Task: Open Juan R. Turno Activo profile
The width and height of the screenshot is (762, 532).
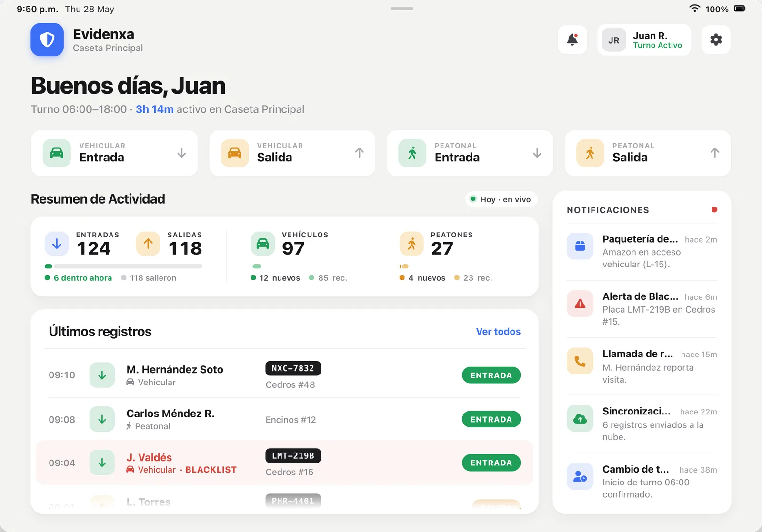Action: (x=644, y=40)
